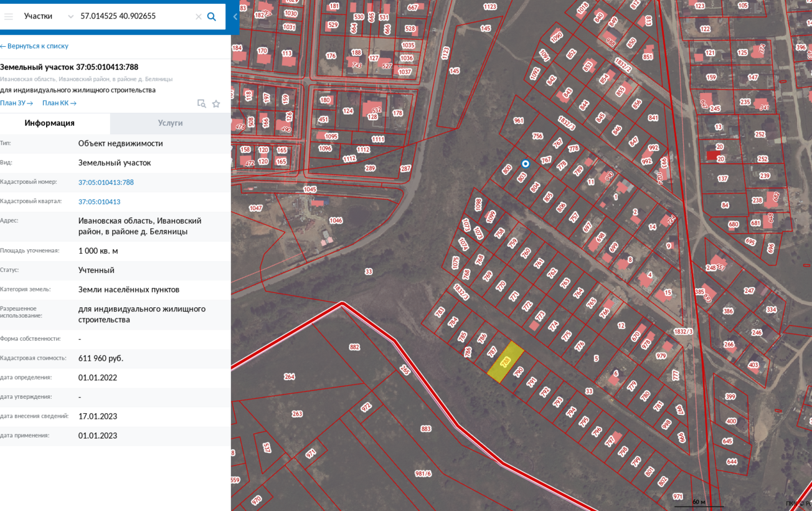This screenshot has height=511, width=812.
Task: Click map parcel labeled 137
Action: tap(722, 179)
